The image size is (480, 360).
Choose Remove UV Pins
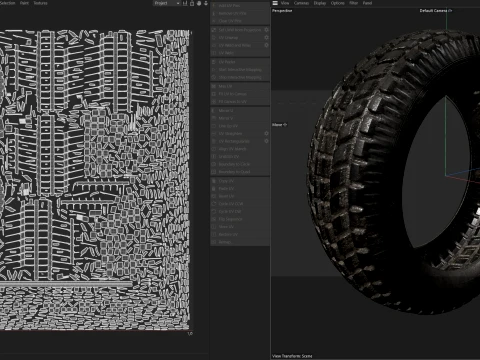[240, 13]
